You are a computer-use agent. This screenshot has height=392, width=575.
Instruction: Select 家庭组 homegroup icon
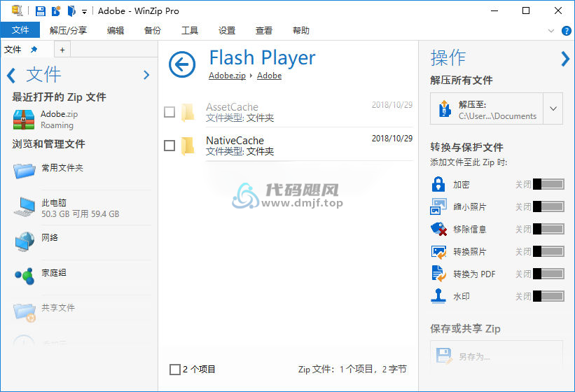coord(25,276)
